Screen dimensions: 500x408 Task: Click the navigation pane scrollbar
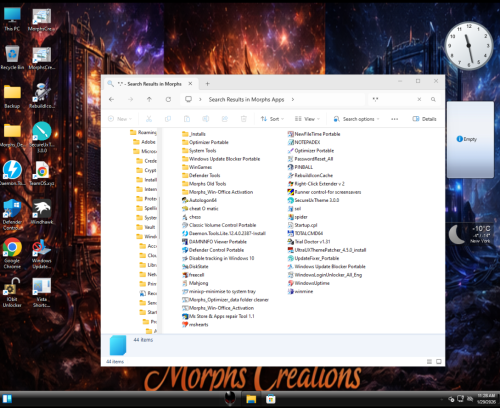[x=159, y=217]
